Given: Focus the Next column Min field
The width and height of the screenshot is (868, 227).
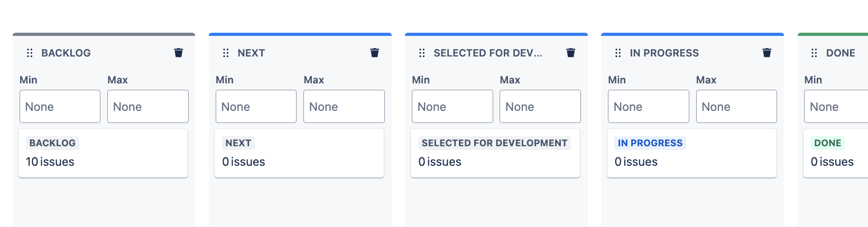Looking at the screenshot, I should (256, 107).
